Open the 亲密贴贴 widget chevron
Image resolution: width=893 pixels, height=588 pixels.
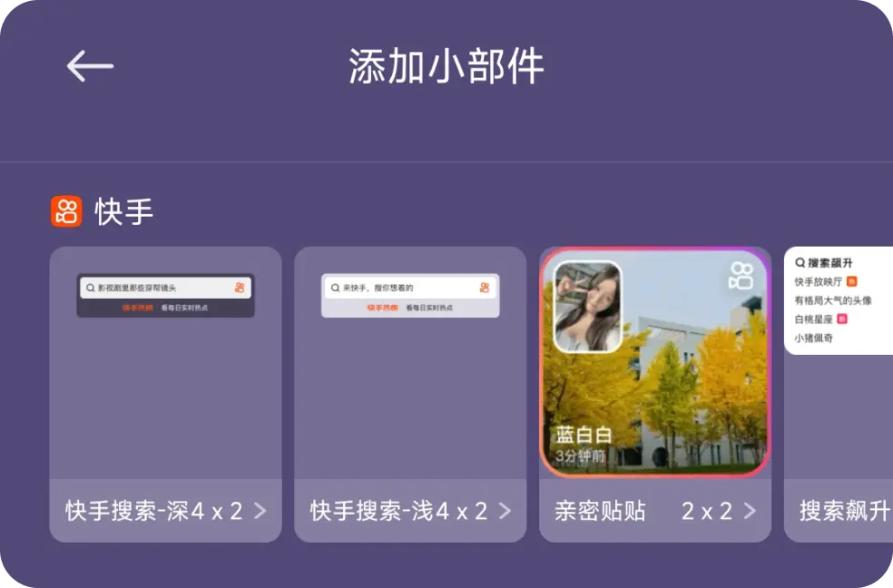point(750,511)
